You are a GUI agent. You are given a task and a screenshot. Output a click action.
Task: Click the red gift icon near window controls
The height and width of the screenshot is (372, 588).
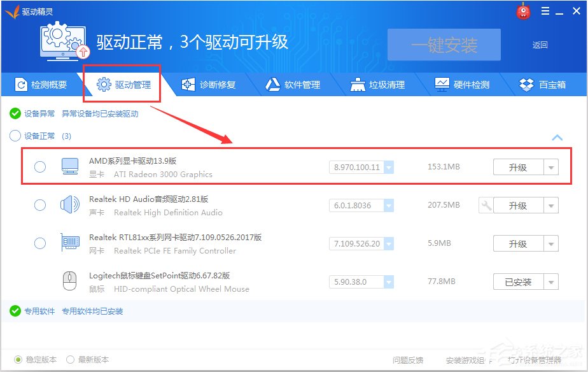522,11
